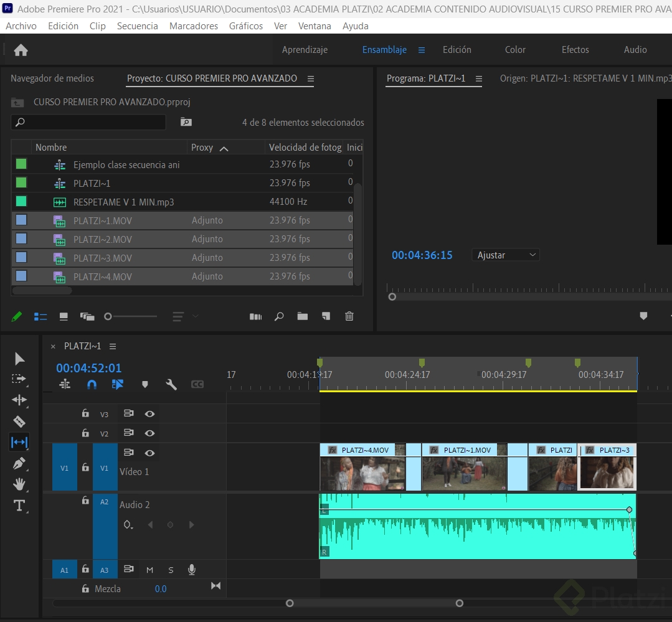
Task: Click the project thumbnail zoom slider
Action: point(108,316)
